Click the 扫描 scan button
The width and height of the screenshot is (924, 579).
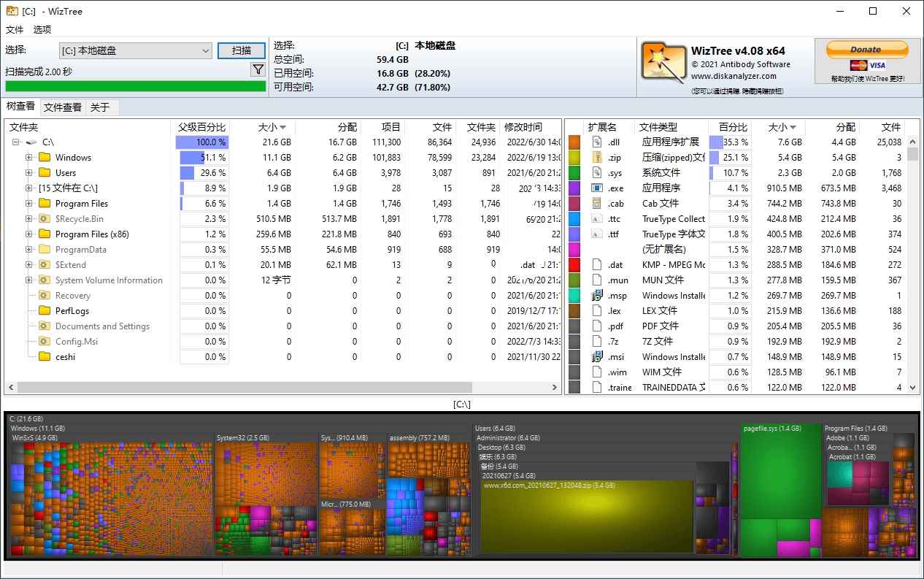point(241,50)
